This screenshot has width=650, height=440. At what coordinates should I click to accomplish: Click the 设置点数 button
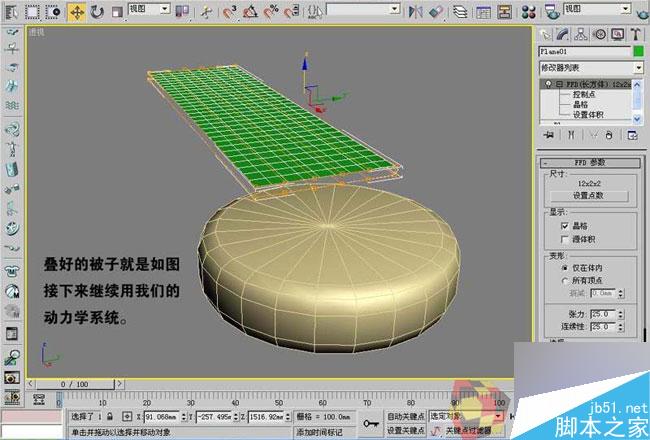589,195
